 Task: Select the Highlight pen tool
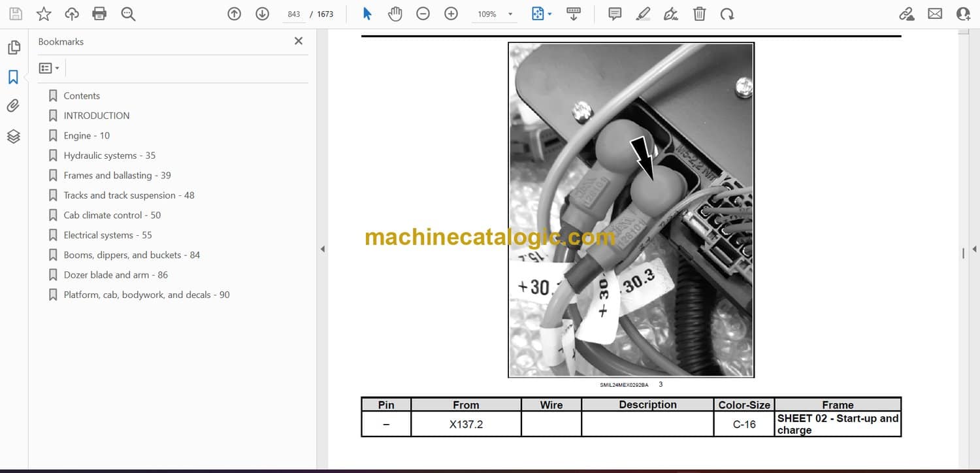pos(644,14)
